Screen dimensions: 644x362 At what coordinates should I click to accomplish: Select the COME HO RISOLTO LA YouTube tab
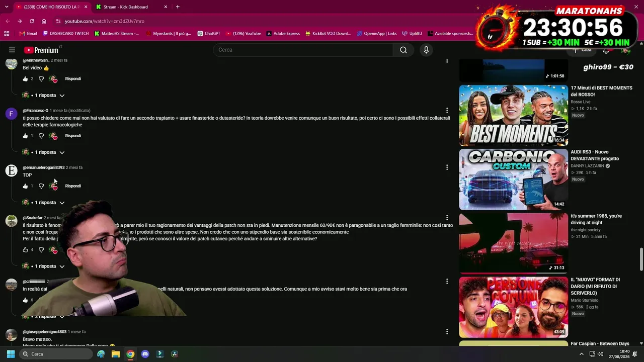click(51, 7)
